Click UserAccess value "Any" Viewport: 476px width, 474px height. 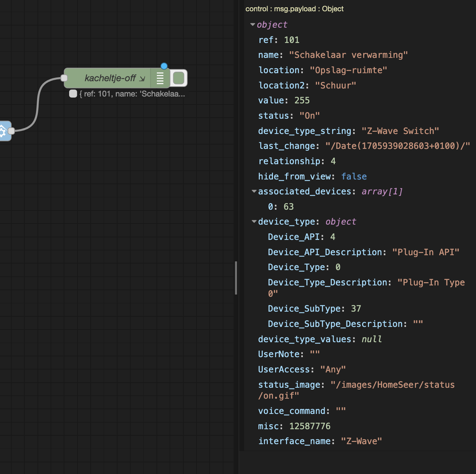click(333, 370)
